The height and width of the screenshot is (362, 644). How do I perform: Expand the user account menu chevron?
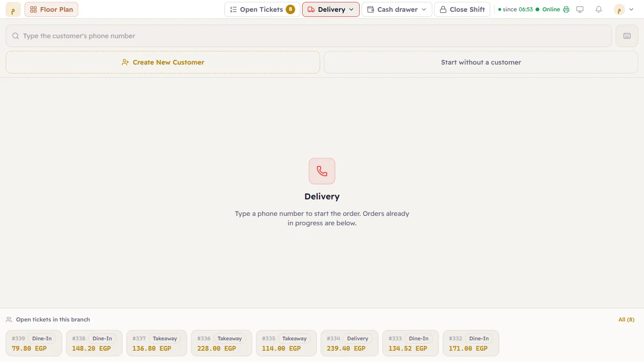coord(631,9)
